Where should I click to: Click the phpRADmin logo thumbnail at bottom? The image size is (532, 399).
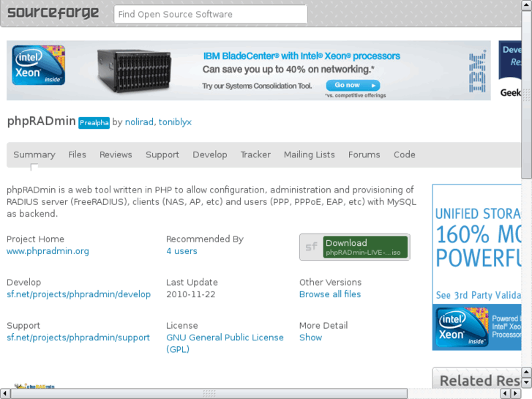point(34,386)
